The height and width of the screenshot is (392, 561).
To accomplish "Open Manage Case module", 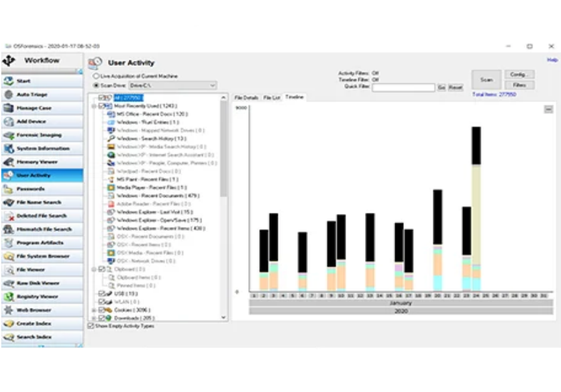I will [42, 108].
